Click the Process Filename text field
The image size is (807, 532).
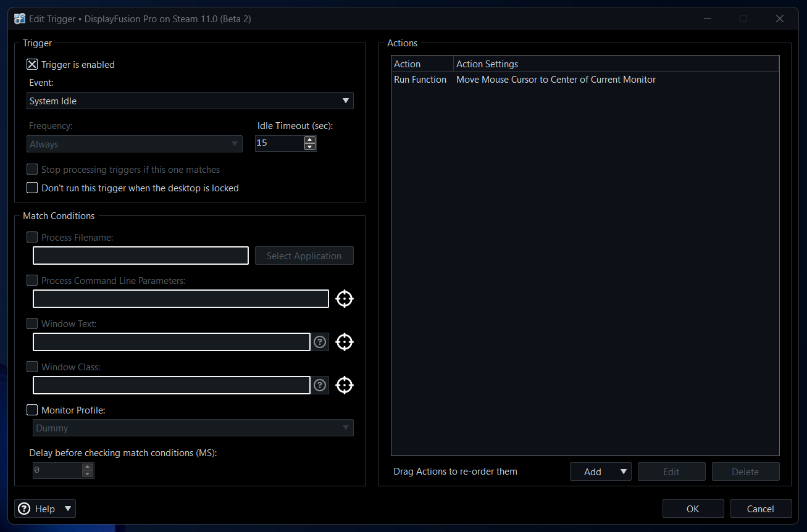(x=141, y=256)
